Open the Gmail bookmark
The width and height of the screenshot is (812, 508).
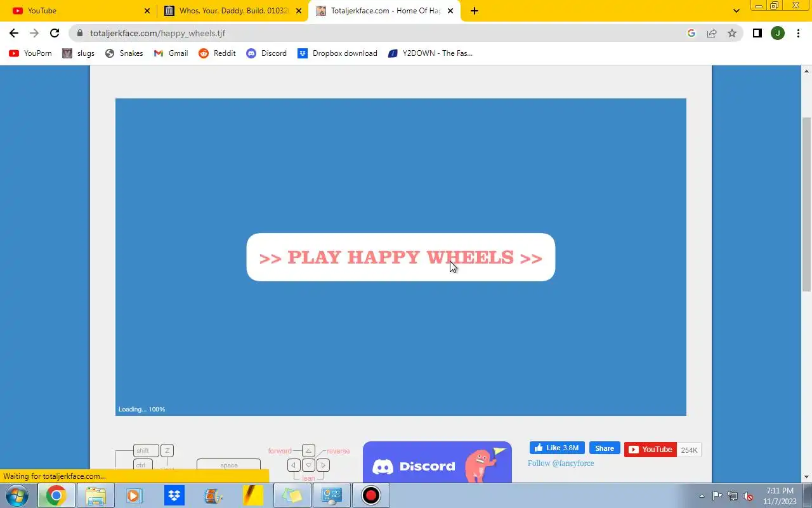click(x=171, y=53)
